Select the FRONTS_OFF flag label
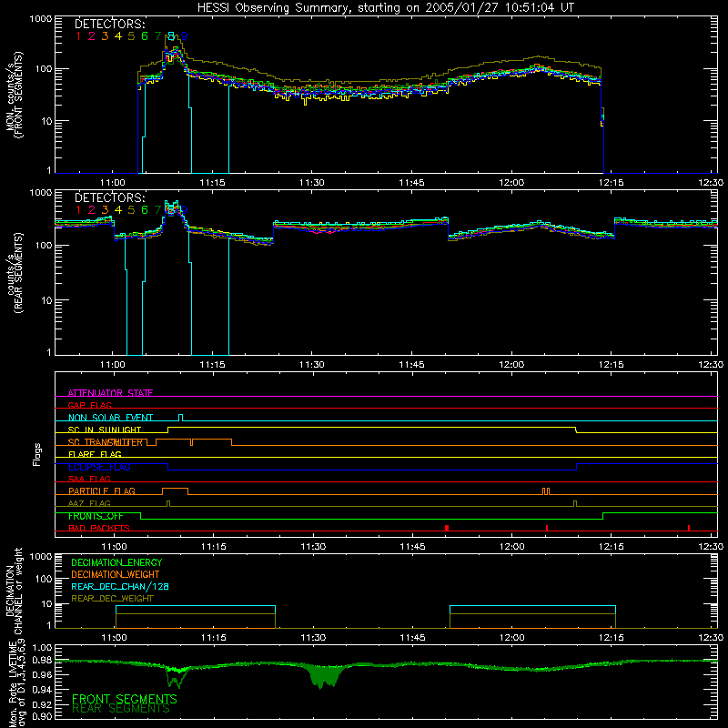Viewport: 728px width, 728px height. click(96, 516)
